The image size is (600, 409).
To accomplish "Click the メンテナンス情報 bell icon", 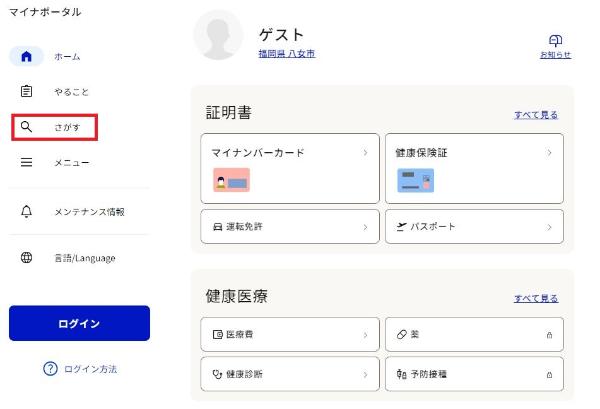I will 27,212.
